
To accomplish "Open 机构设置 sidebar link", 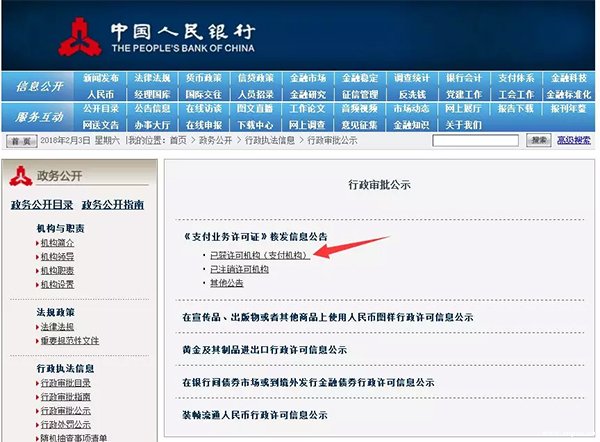I will click(57, 284).
